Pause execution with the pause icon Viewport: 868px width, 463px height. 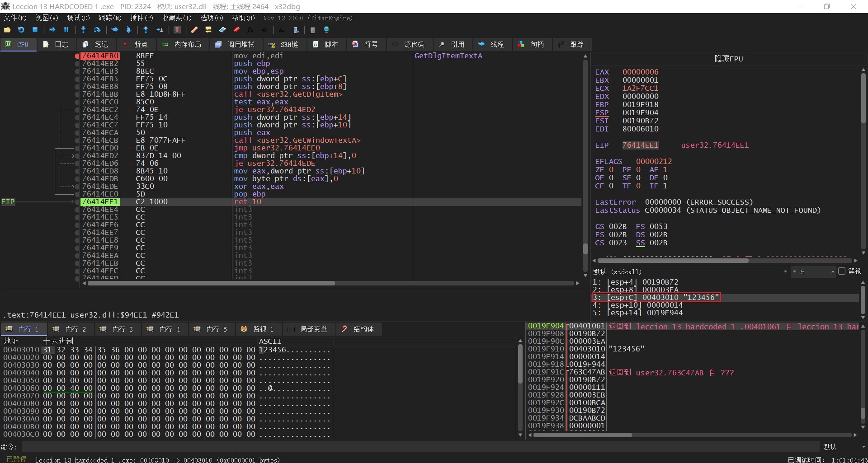pos(66,30)
